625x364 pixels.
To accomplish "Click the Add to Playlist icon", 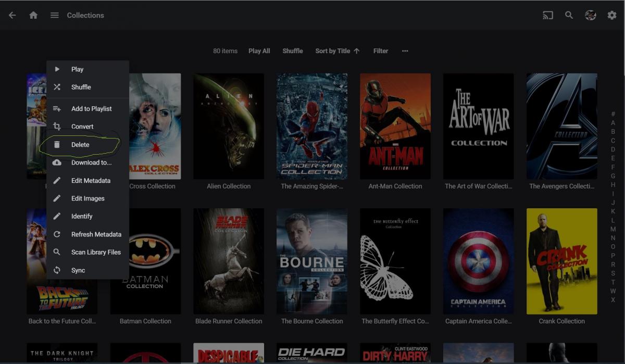I will pos(57,109).
